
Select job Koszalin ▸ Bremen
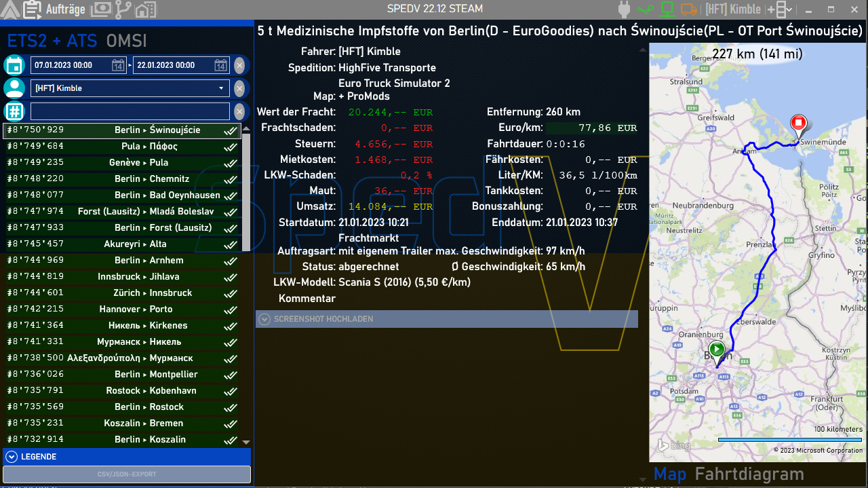pos(122,424)
